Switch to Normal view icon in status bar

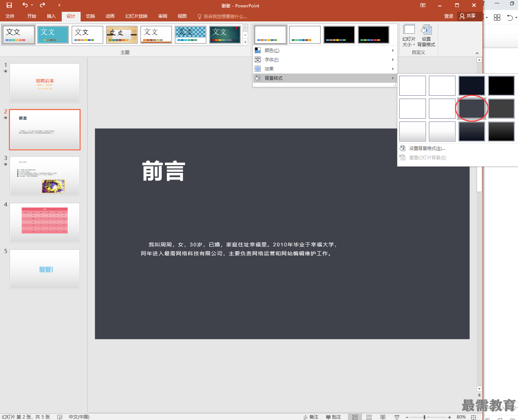point(355,417)
